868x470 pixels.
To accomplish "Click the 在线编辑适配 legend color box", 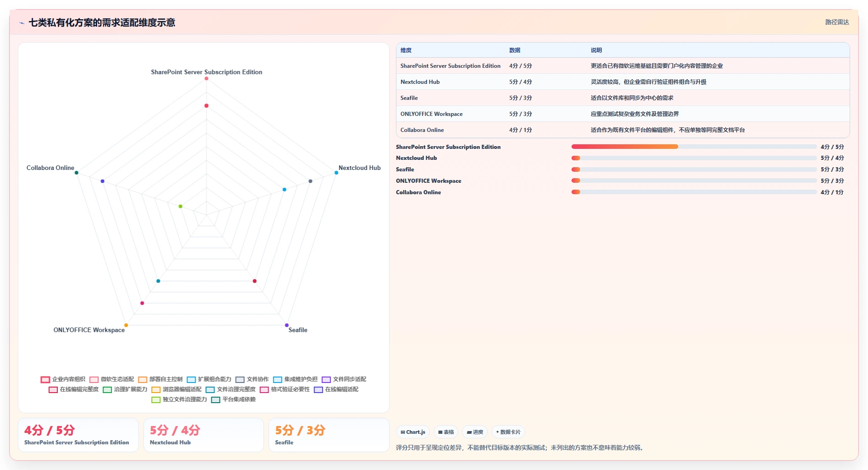I will [x=319, y=390].
